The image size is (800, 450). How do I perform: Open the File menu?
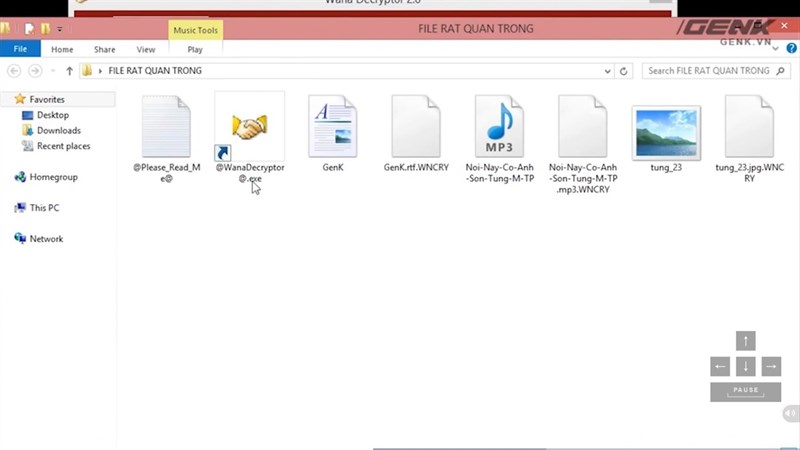click(x=20, y=49)
